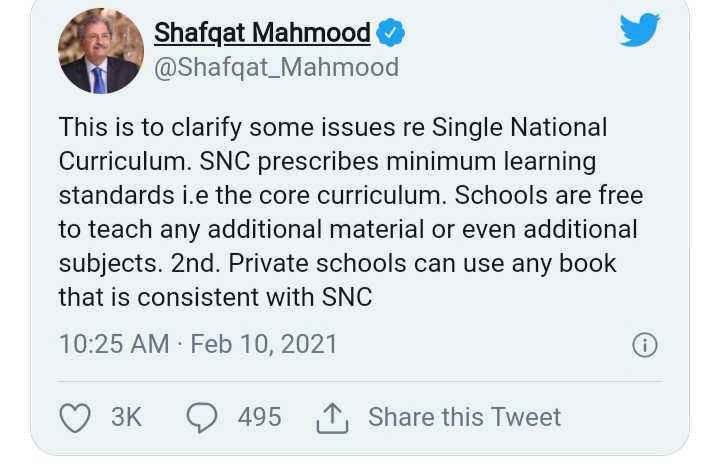Screen dimensions: 720x476
Task: Click the blue verified badge
Action: 390,33
